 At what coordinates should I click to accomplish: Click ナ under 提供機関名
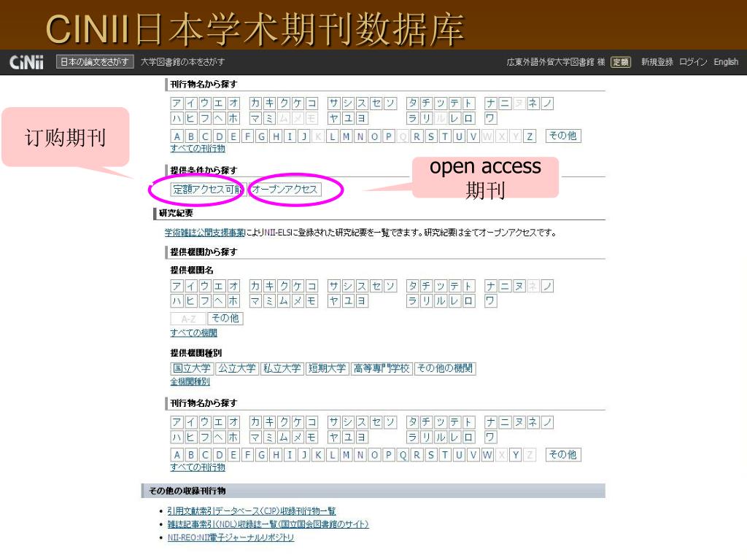(x=491, y=286)
